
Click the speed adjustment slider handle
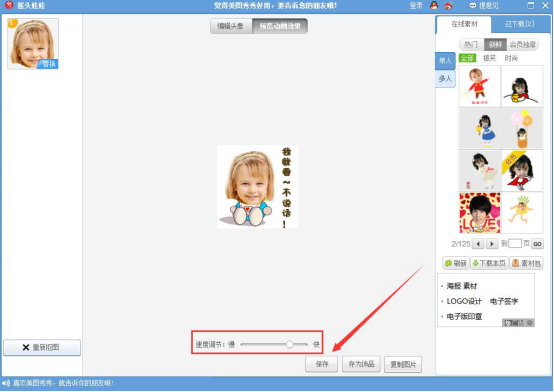289,344
